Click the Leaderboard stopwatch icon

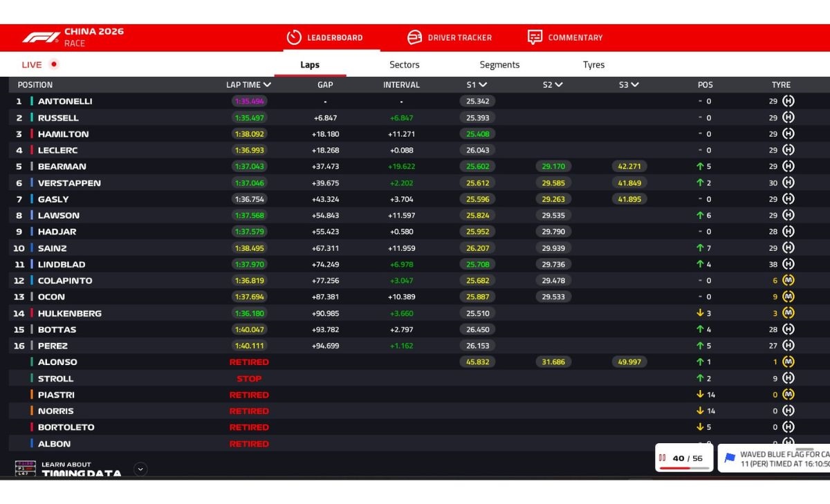294,37
